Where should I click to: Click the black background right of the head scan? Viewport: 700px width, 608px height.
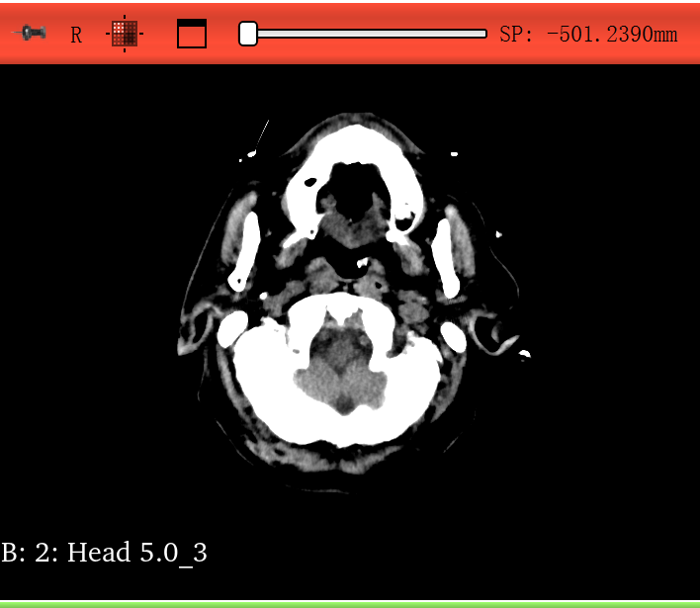click(613, 297)
